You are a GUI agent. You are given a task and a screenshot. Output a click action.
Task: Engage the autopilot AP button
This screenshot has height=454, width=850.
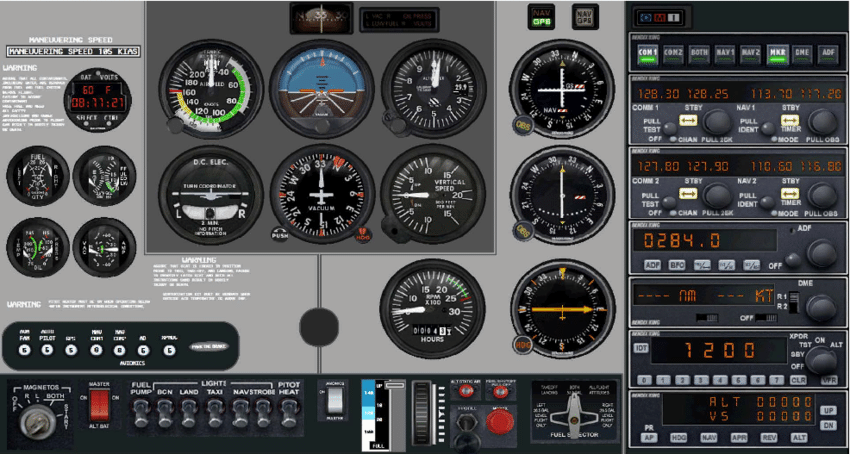[648, 437]
